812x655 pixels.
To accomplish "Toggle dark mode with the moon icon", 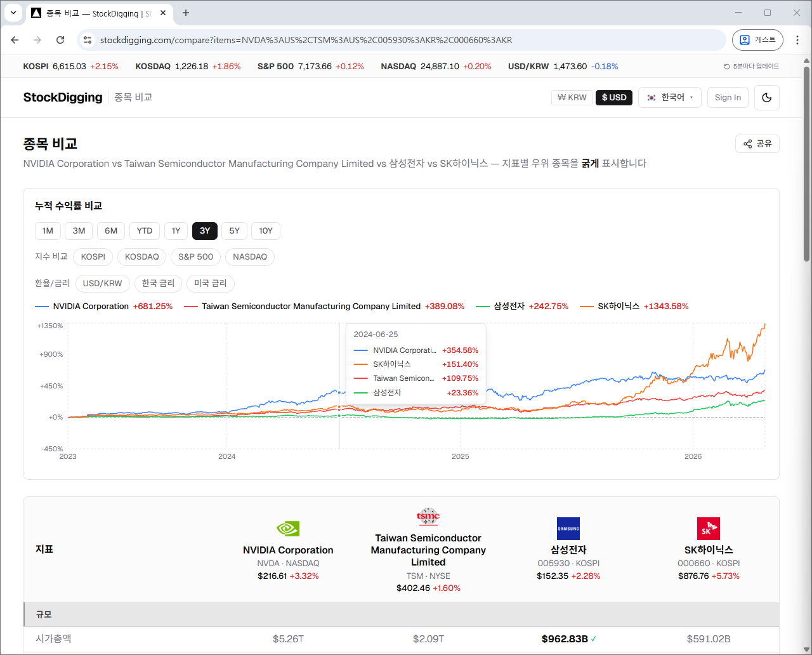I will click(767, 98).
